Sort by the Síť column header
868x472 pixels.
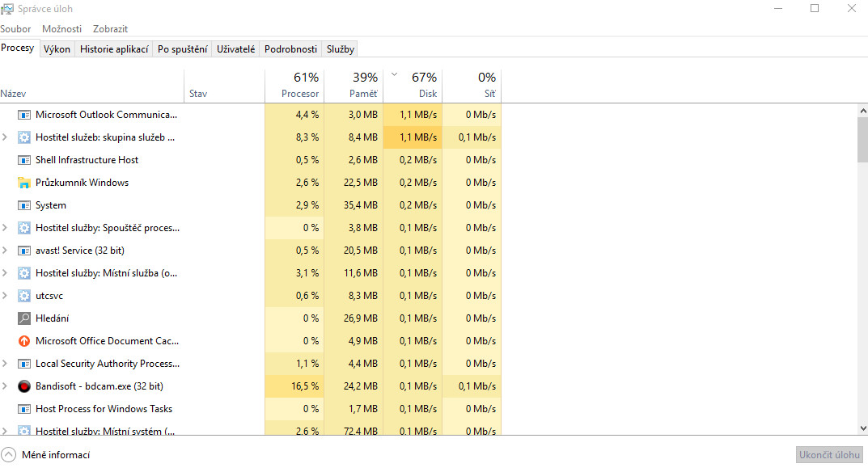point(472,86)
